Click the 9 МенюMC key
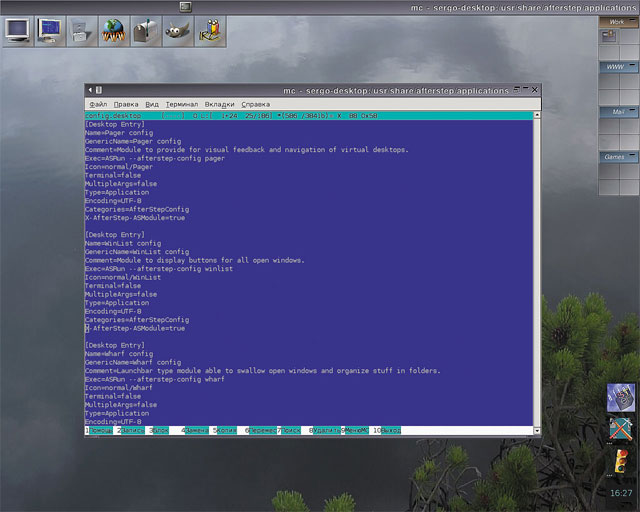 [x=355, y=430]
